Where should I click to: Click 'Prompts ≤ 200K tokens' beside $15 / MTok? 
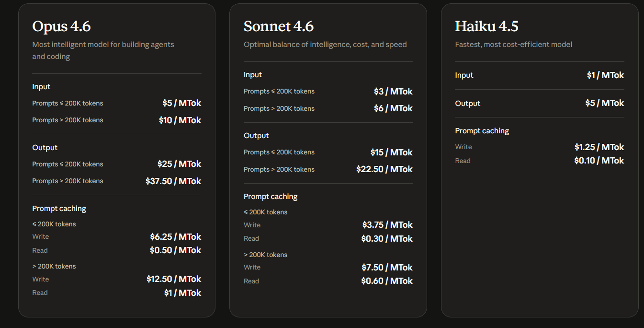click(279, 152)
